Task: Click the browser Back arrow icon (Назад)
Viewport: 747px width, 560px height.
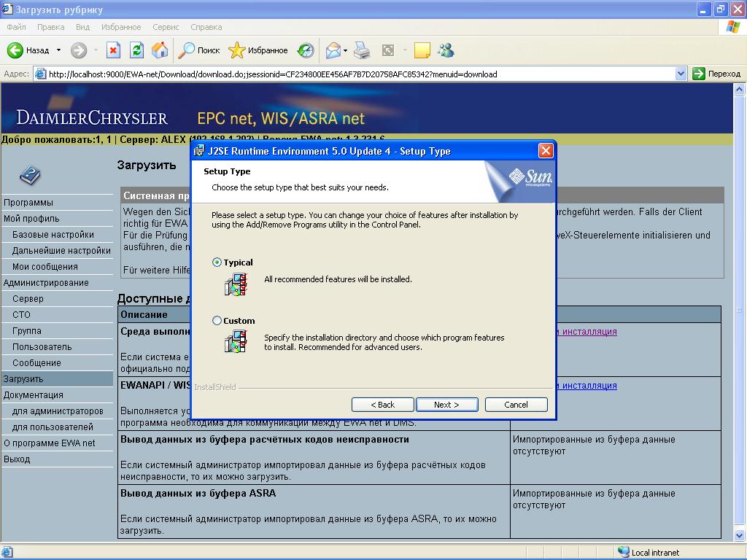Action: (x=15, y=50)
